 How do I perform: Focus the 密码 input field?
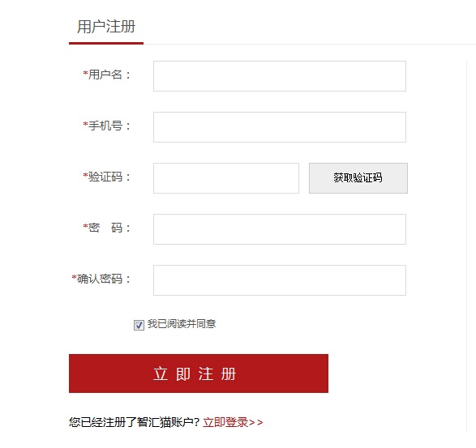pyautogui.click(x=280, y=229)
